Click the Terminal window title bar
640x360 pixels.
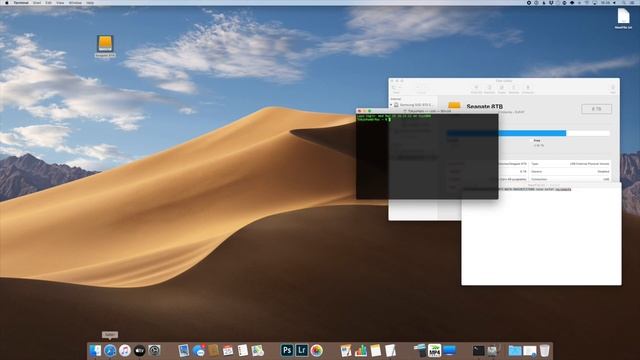(x=427, y=111)
